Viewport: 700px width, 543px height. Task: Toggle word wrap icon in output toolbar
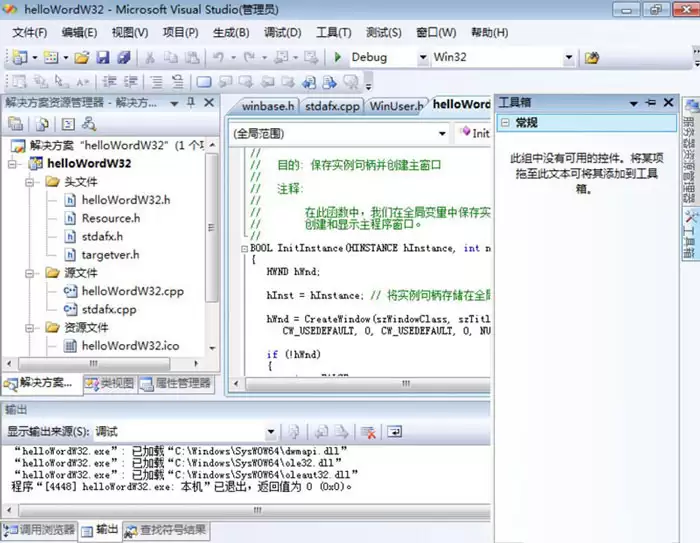395,432
